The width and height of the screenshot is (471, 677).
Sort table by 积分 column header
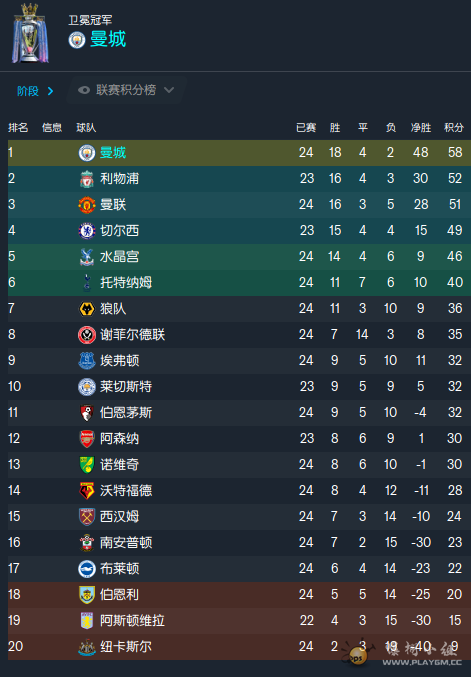(x=454, y=128)
